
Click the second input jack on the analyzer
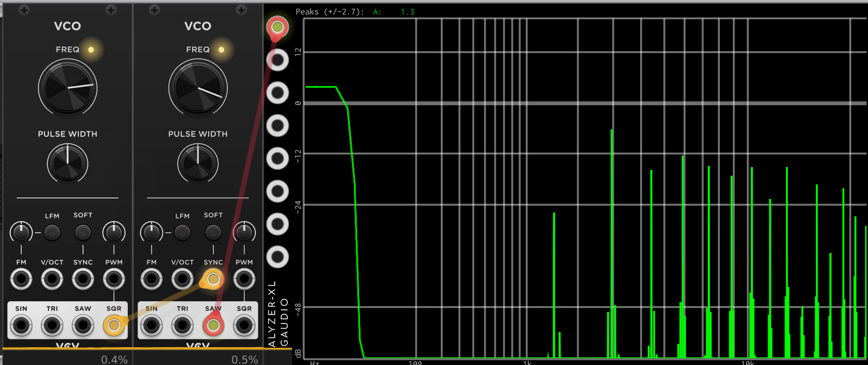click(278, 60)
